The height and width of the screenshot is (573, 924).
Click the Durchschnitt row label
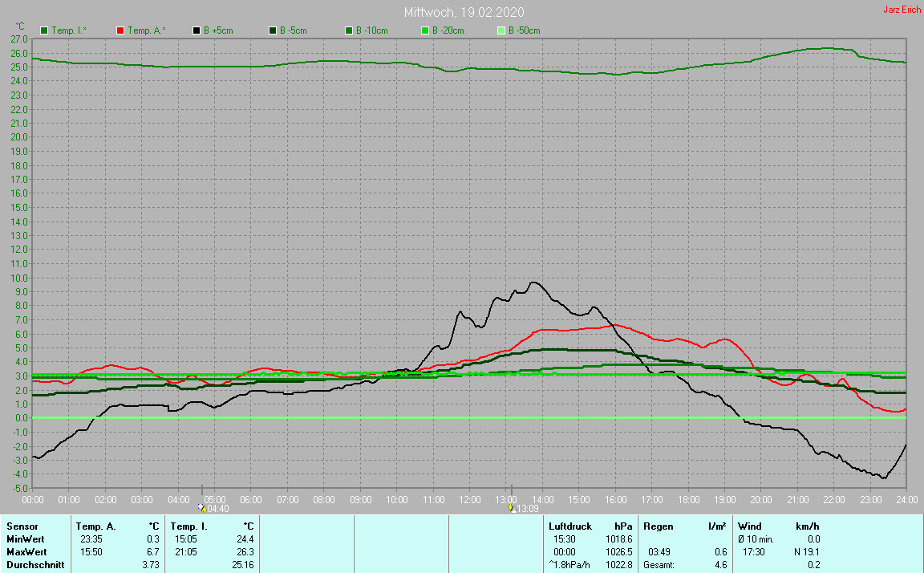tap(34, 565)
